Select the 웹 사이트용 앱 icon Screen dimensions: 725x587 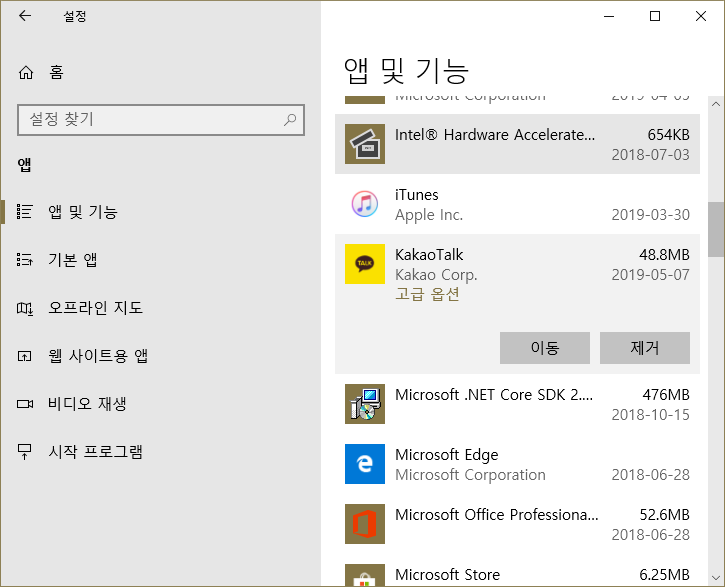coord(25,356)
